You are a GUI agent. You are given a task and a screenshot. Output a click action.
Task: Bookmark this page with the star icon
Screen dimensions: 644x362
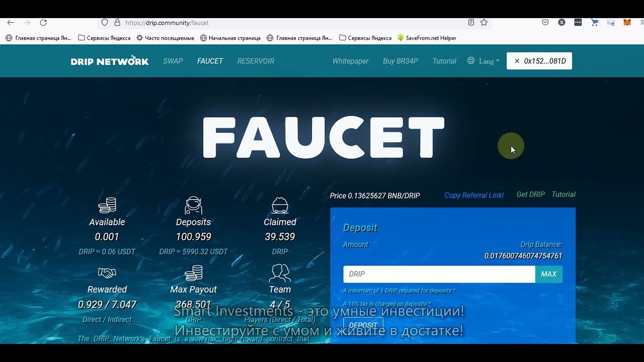pos(484,23)
